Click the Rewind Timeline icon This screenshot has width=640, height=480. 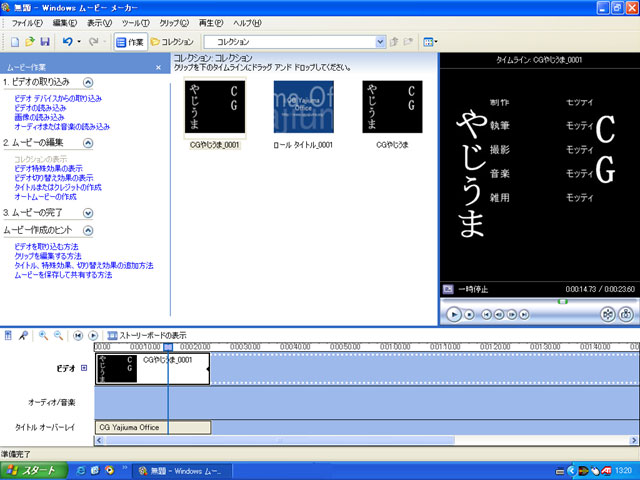point(79,335)
